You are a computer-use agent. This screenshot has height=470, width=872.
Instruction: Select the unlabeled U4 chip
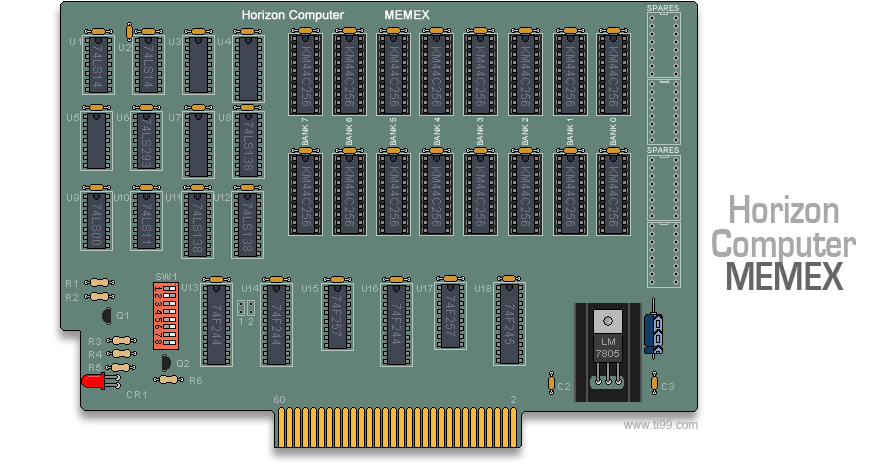coord(248,68)
